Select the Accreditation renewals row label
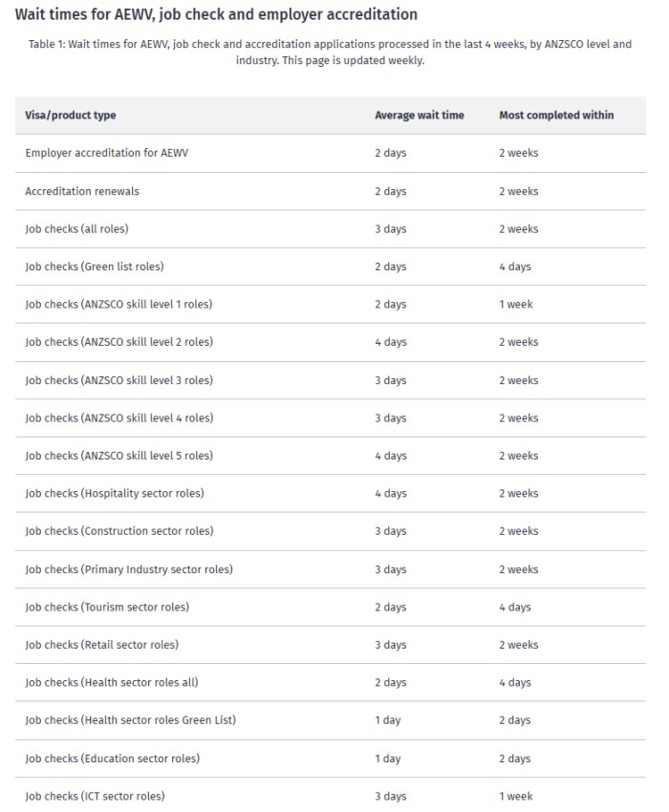This screenshot has width=669, height=812. [x=82, y=191]
